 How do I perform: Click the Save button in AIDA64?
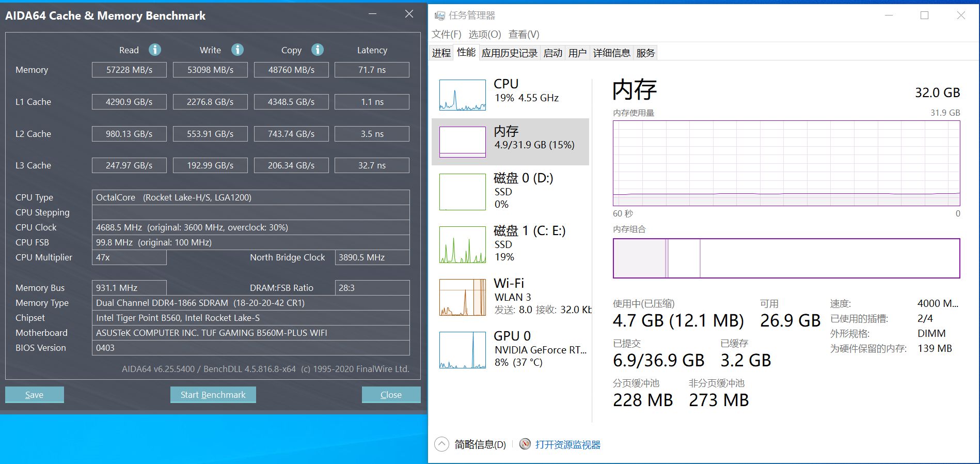(x=35, y=395)
